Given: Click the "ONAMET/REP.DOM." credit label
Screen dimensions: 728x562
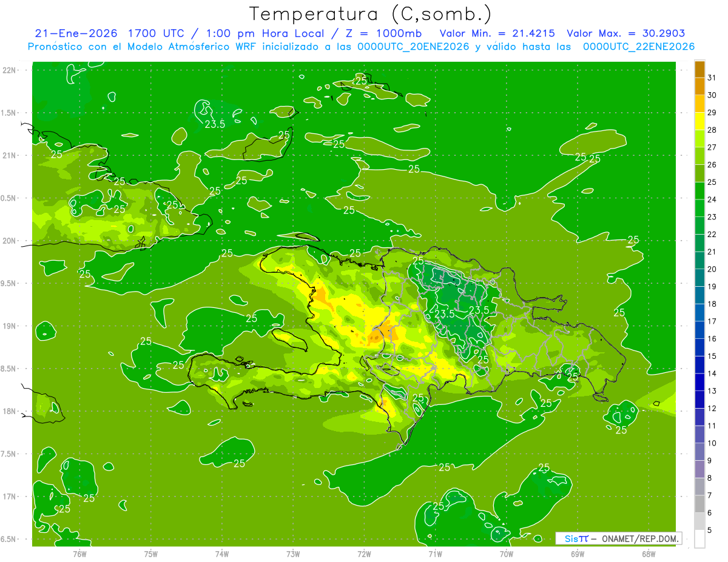Looking at the screenshot, I should [641, 538].
